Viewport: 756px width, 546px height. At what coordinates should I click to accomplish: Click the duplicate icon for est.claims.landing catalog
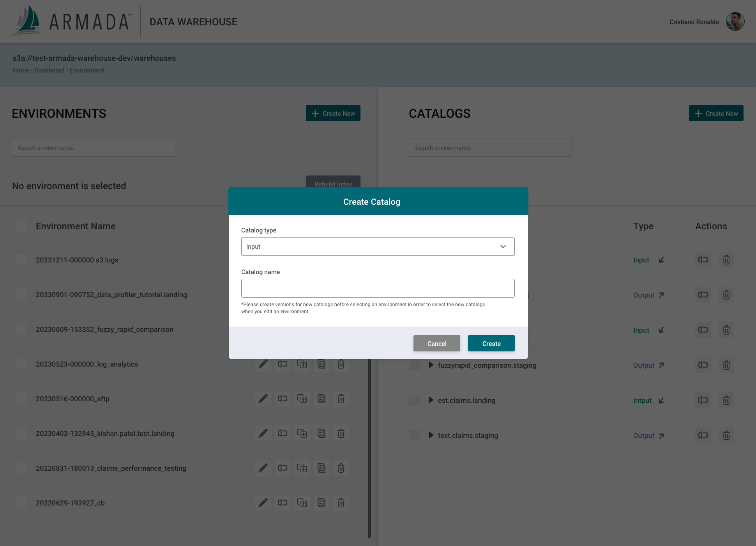pyautogui.click(x=703, y=400)
